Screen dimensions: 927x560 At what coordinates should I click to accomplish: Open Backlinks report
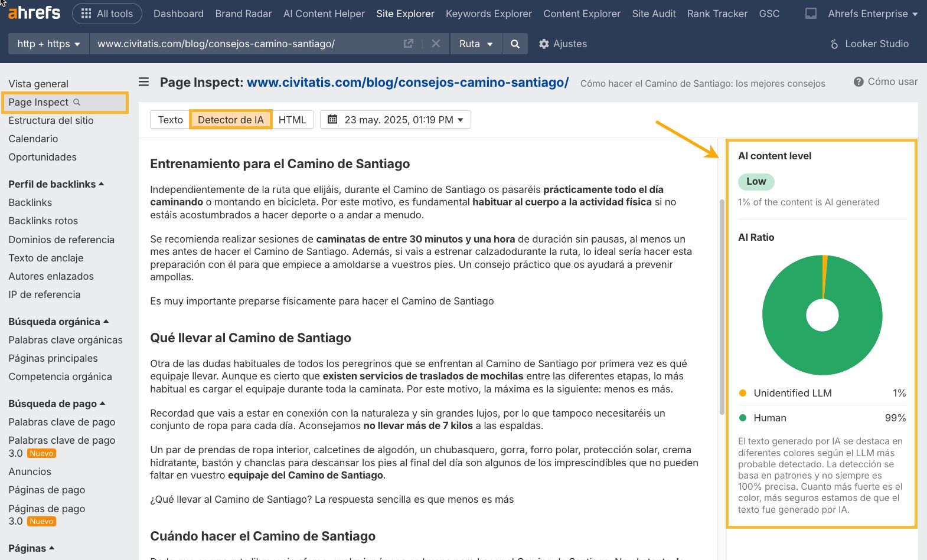[30, 202]
